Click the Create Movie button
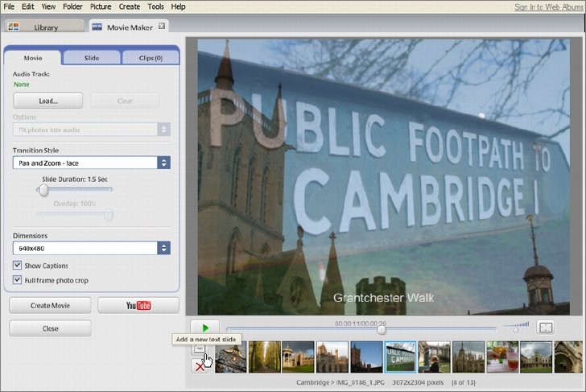 click(50, 305)
